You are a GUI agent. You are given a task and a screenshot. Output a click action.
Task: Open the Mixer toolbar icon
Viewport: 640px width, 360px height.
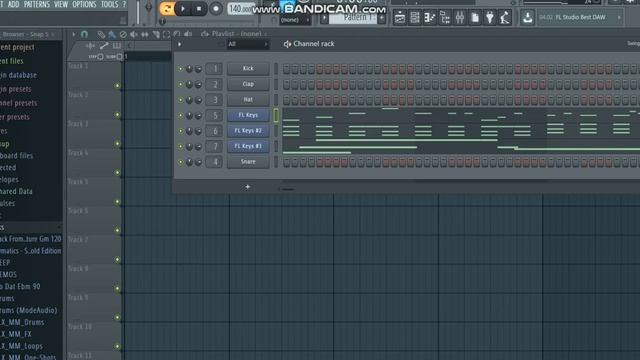pyautogui.click(x=460, y=18)
